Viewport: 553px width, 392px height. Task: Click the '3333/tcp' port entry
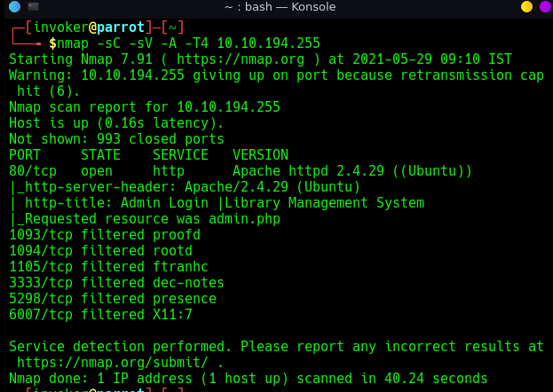pyautogui.click(x=41, y=282)
